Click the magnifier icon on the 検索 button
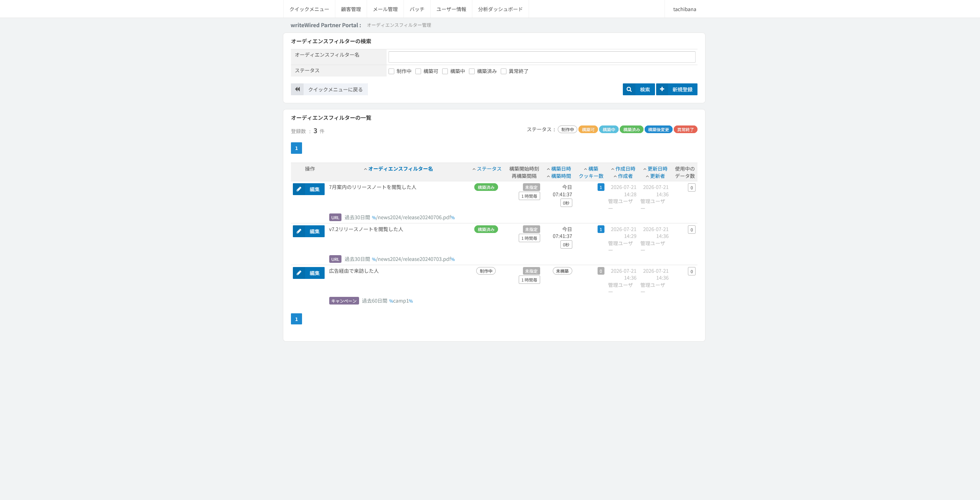 (629, 89)
